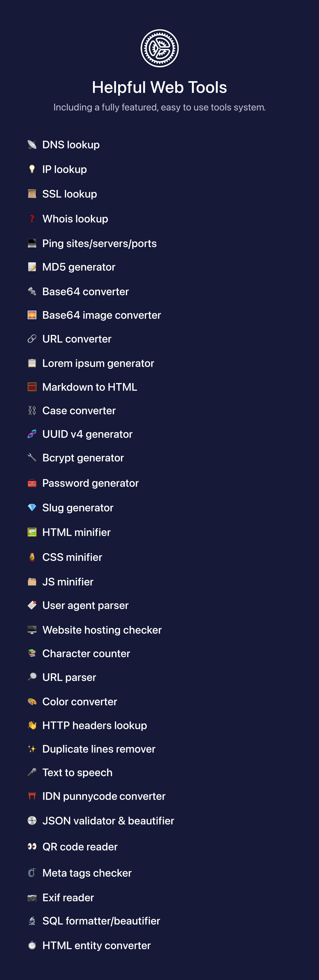The height and width of the screenshot is (980, 319).
Task: Click the palette icon beside Color converter
Action: point(32,701)
